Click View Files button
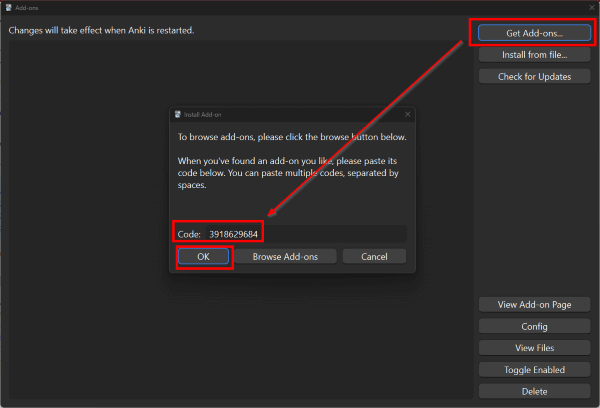This screenshot has width=600, height=408. click(534, 348)
